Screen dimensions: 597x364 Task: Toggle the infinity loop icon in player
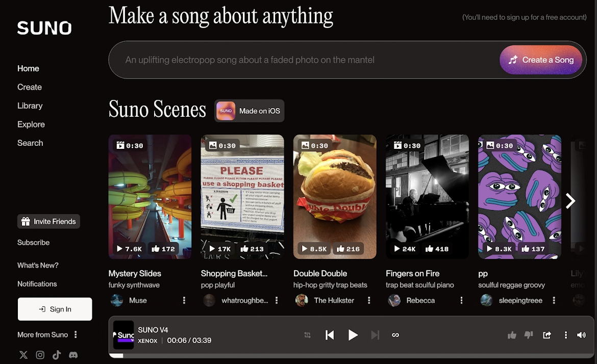pyautogui.click(x=395, y=335)
